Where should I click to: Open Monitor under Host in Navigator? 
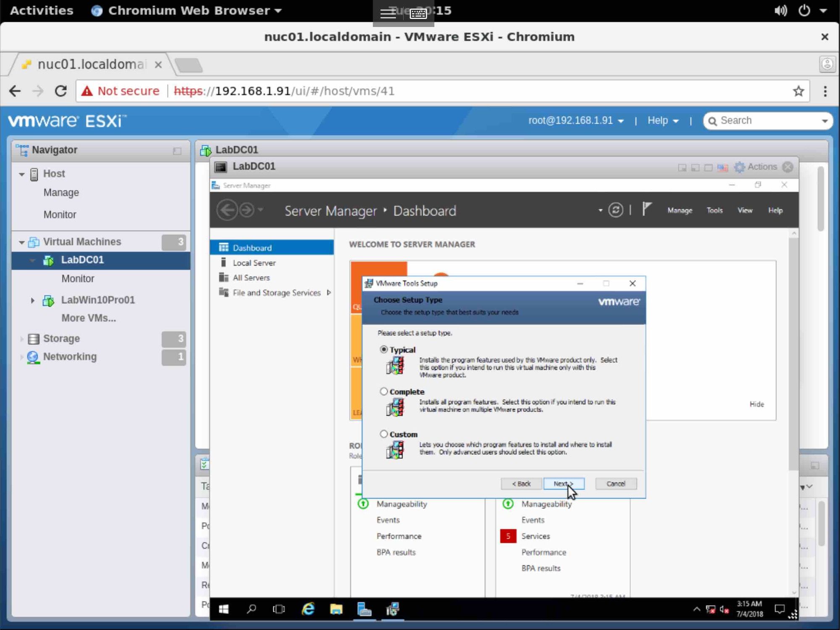[60, 215]
